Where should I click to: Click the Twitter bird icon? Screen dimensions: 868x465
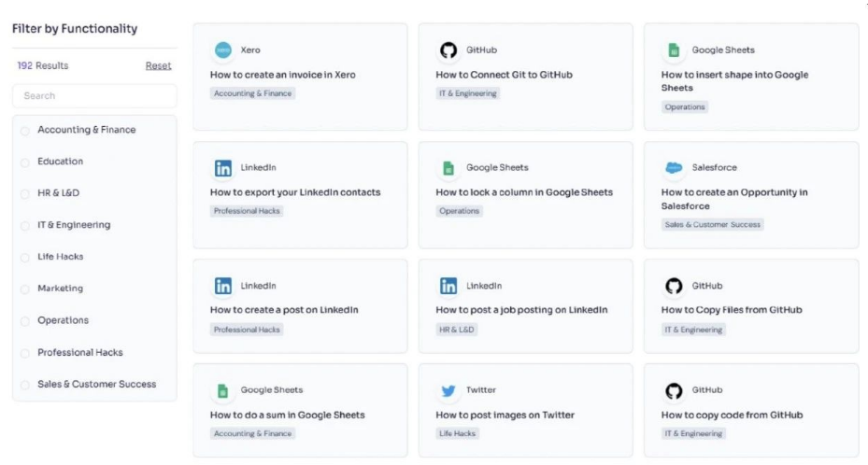pos(448,390)
